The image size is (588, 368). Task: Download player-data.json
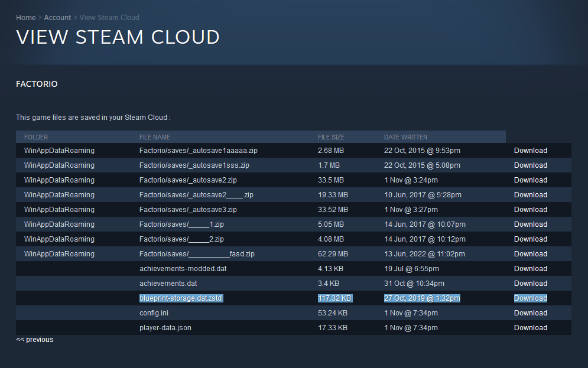(530, 328)
